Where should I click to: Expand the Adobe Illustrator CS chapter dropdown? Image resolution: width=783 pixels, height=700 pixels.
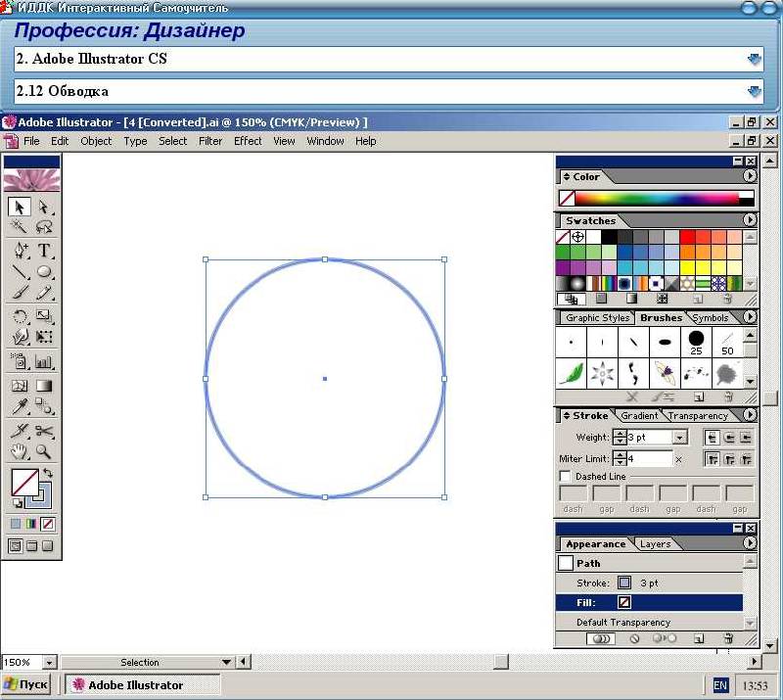(754, 59)
